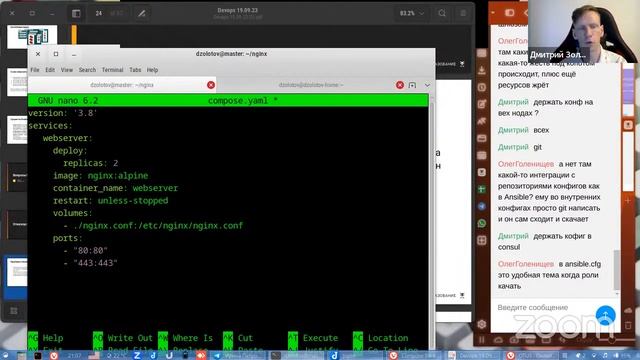Open the blue Zoom icon in taskbar

point(137,356)
